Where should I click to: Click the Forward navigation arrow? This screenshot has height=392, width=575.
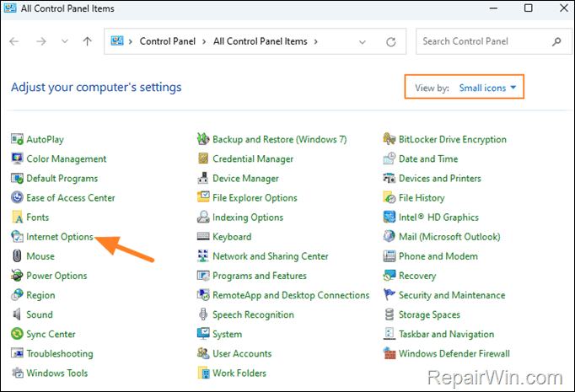[x=41, y=41]
